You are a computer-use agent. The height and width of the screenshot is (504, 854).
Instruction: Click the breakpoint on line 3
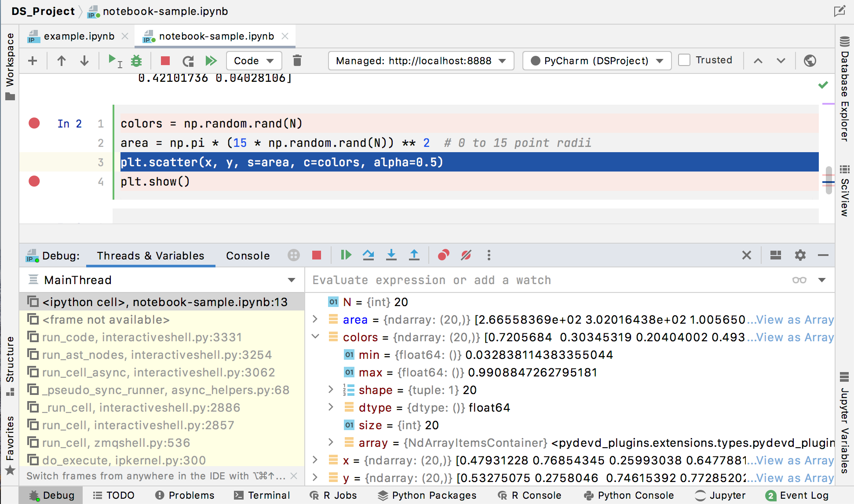tap(34, 162)
